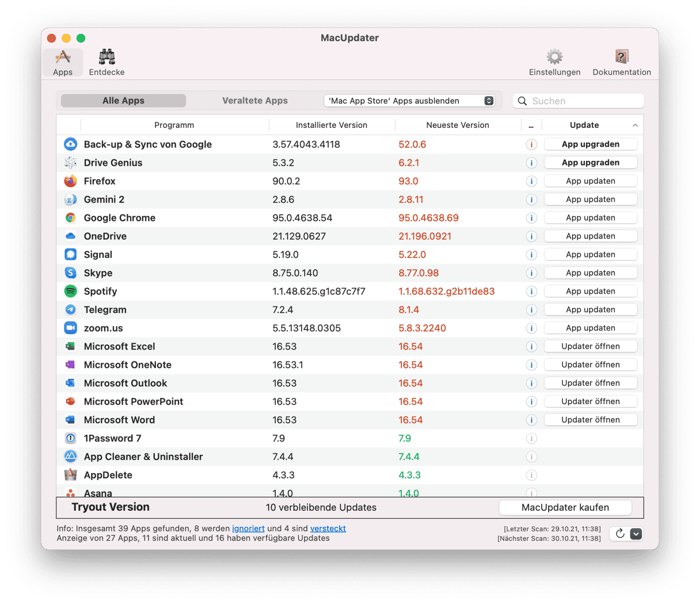Click the Microsoft Word icon
This screenshot has width=700, height=604.
pos(70,420)
